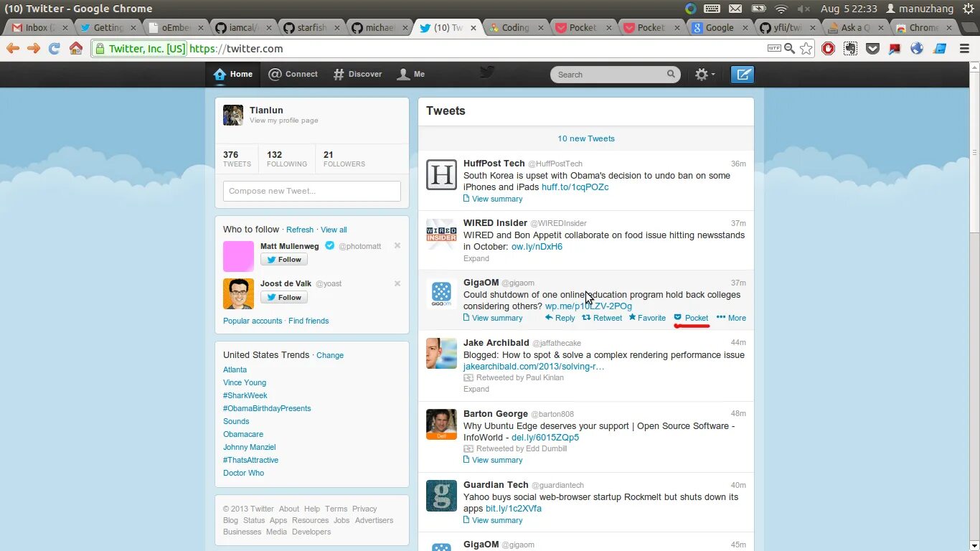The width and height of the screenshot is (980, 551).
Task: Load the 10 new Tweets
Action: click(x=586, y=138)
